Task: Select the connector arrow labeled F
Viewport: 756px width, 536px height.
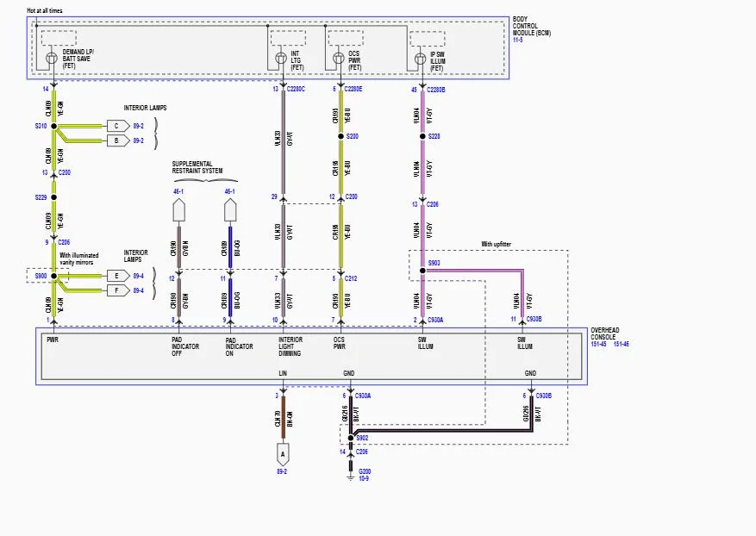Action: [x=118, y=290]
